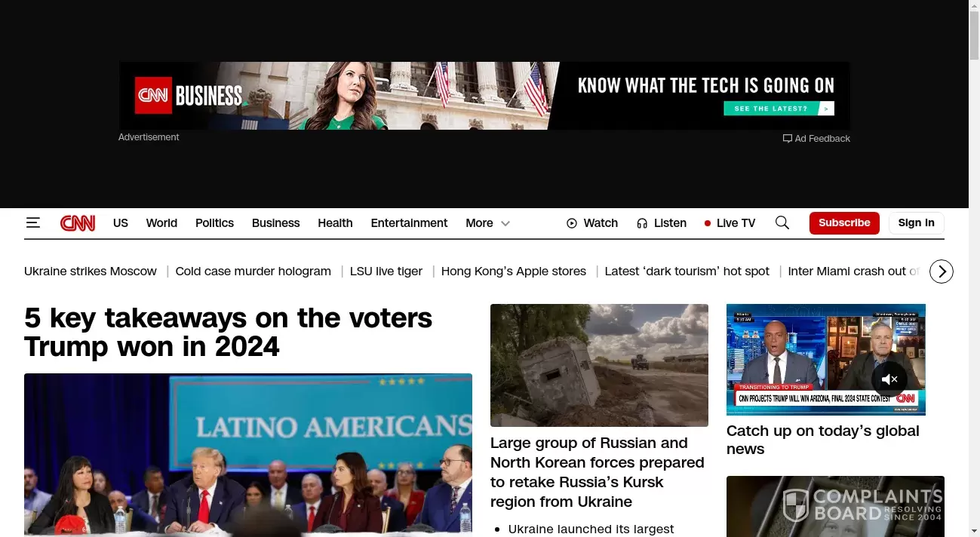This screenshot has width=980, height=537.
Task: Open Live TV with red dot
Action: [729, 223]
